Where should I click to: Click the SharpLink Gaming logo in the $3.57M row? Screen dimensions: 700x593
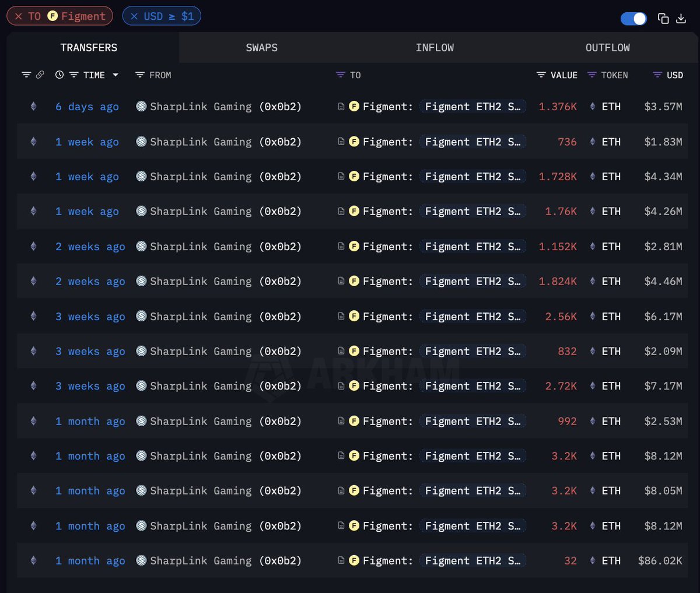[x=141, y=106]
